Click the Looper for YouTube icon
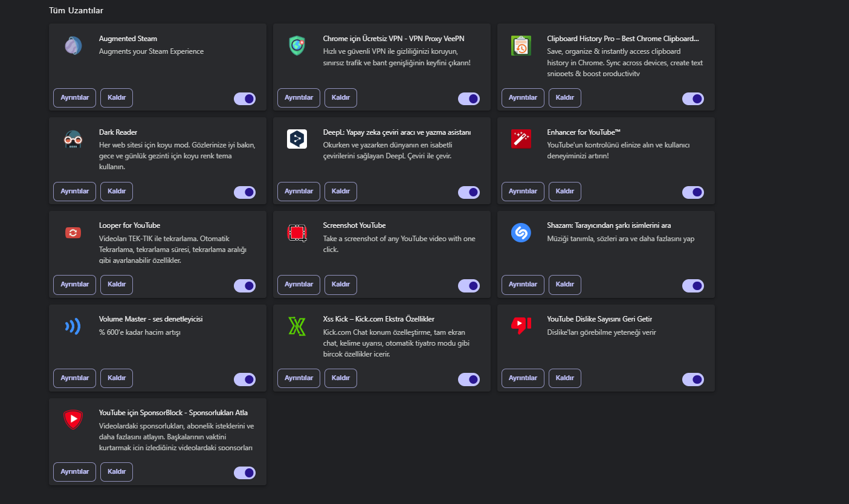The width and height of the screenshot is (849, 504). click(x=73, y=233)
